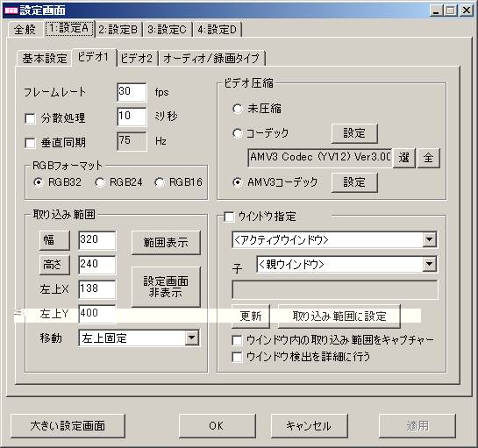
Task: Open the 2:設定B tab
Action: [118, 30]
